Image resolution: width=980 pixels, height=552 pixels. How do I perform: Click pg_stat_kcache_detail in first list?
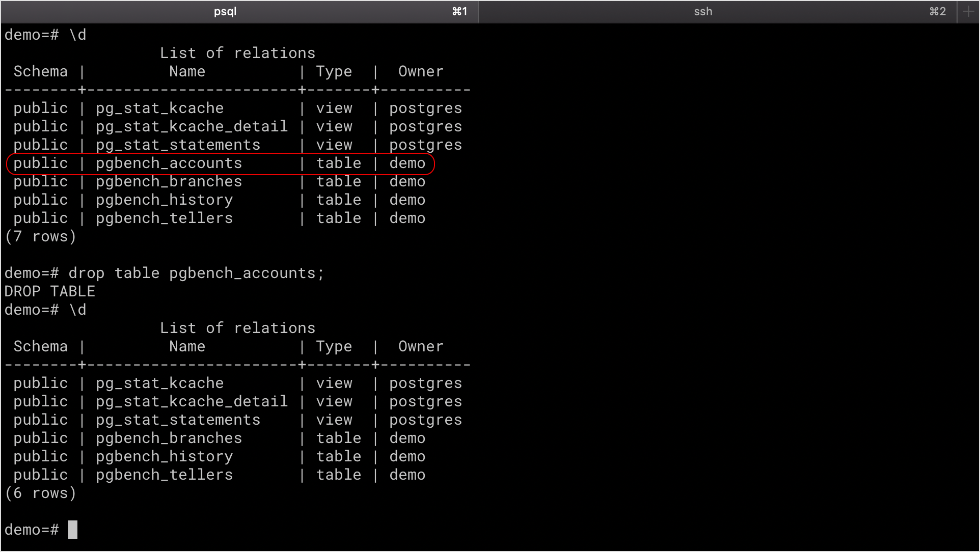tap(192, 127)
